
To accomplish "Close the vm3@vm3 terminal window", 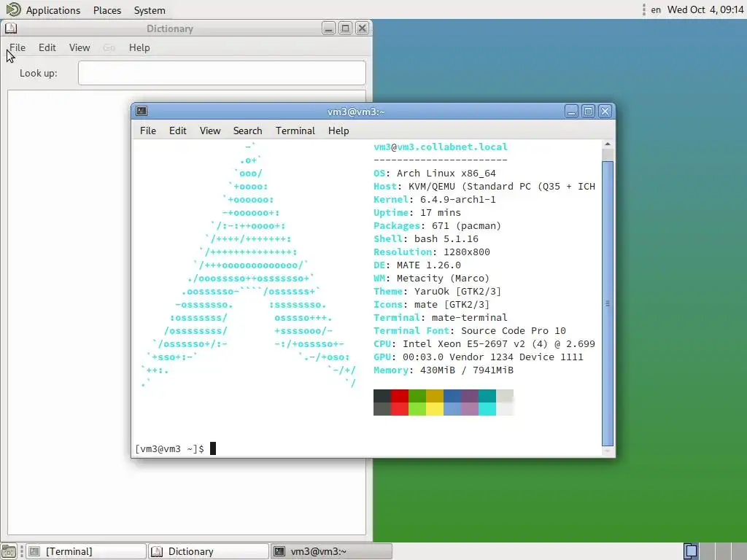I will (x=605, y=112).
